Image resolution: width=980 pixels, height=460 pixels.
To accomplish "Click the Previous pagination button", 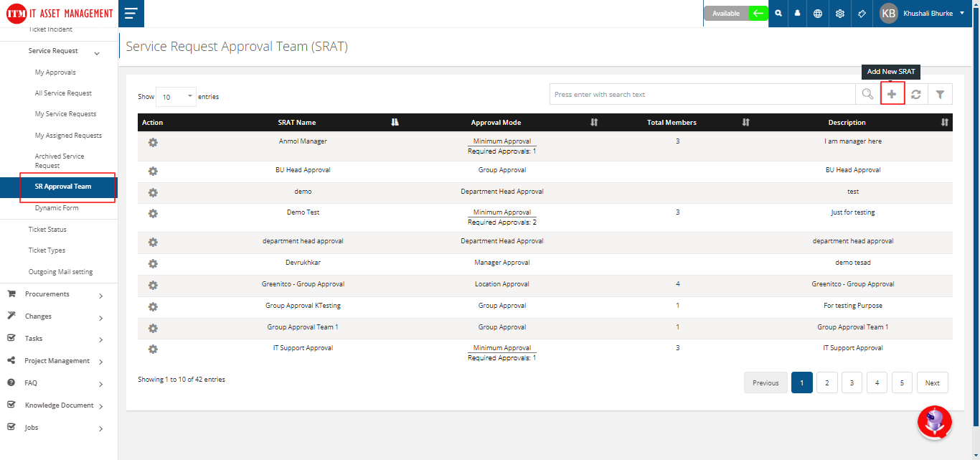I will click(765, 382).
